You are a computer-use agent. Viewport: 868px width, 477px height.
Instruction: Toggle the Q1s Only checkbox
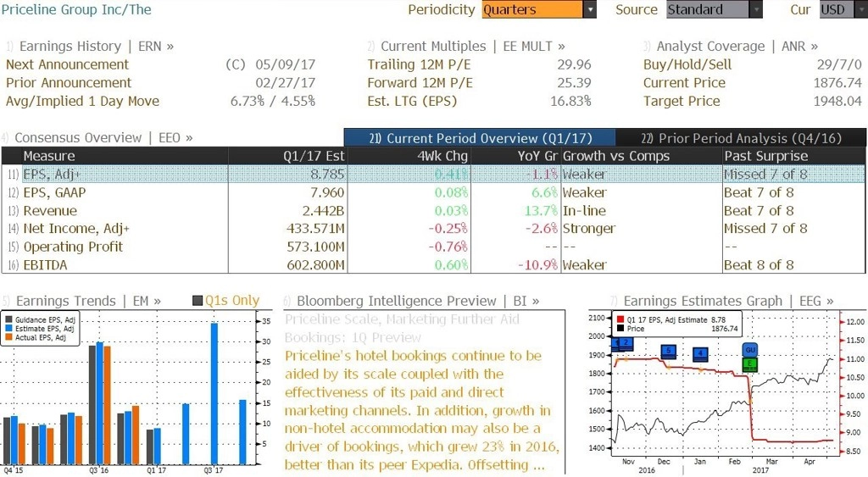(x=198, y=301)
